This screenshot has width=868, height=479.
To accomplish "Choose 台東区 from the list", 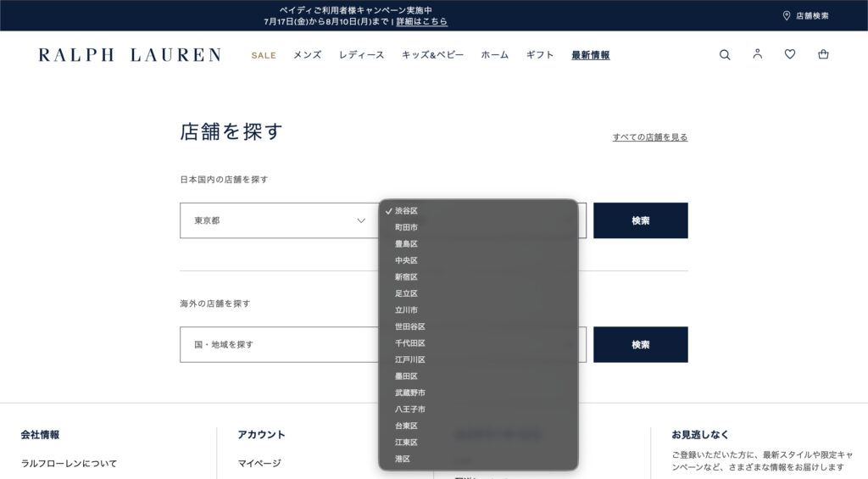I will [x=478, y=426].
